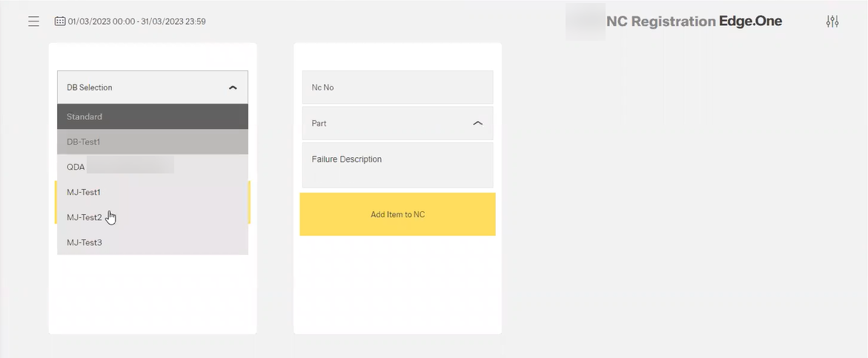The width and height of the screenshot is (868, 358).
Task: Focus the Nc No input field
Action: click(x=397, y=87)
